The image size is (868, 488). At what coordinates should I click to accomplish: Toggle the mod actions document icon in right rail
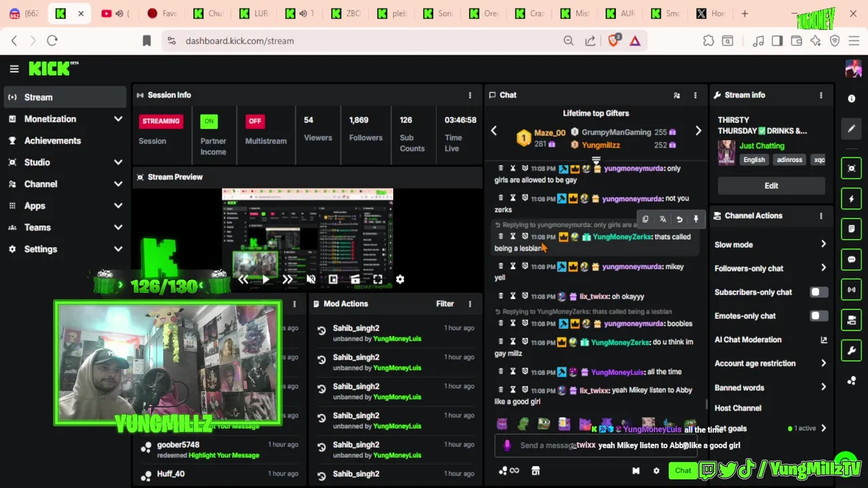tap(852, 229)
